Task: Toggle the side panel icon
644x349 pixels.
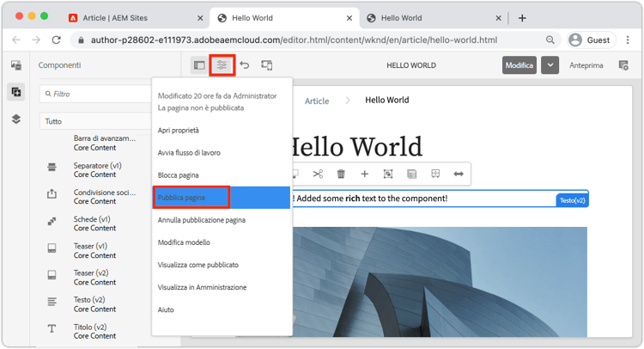Action: [199, 65]
